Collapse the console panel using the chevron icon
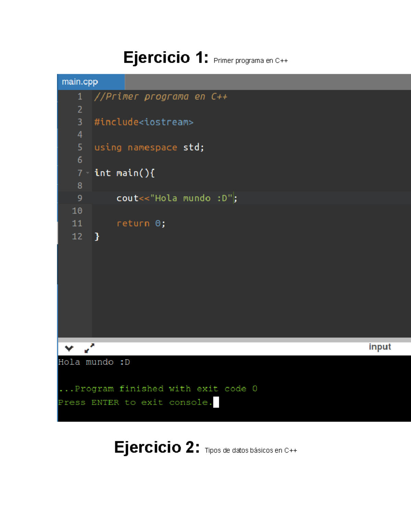Screen dimensions: 411x532 pos(68,348)
